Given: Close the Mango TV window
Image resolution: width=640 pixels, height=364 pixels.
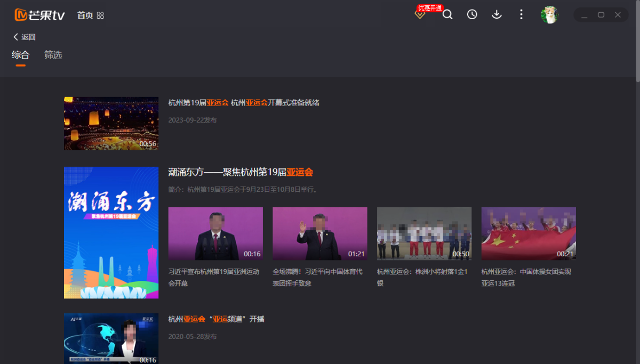Looking at the screenshot, I should (x=618, y=15).
